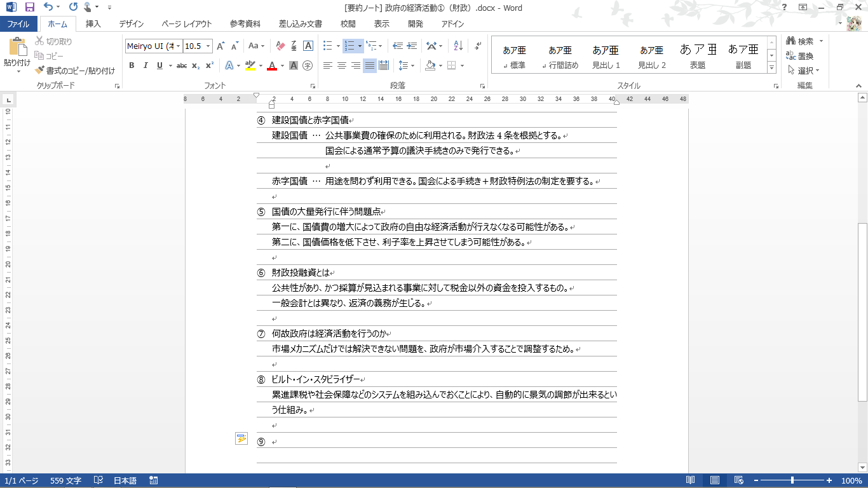Toggle bold formatting

coord(132,65)
